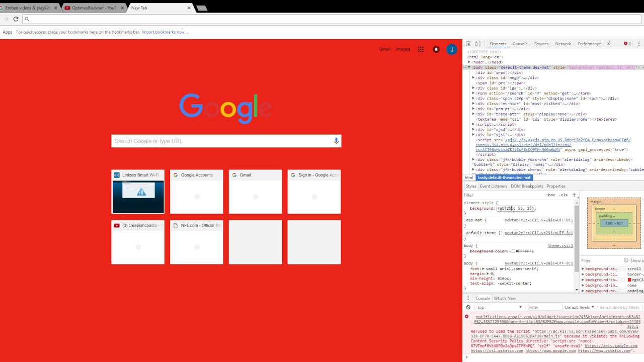The image size is (644, 362).
Task: Open the Google account avatar J
Action: tap(452, 49)
